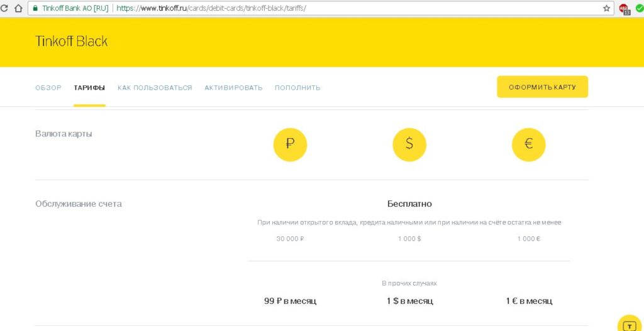Open the АКТИВИРОВАТЬ tab
Screen dimensions: 644x331
(x=233, y=88)
